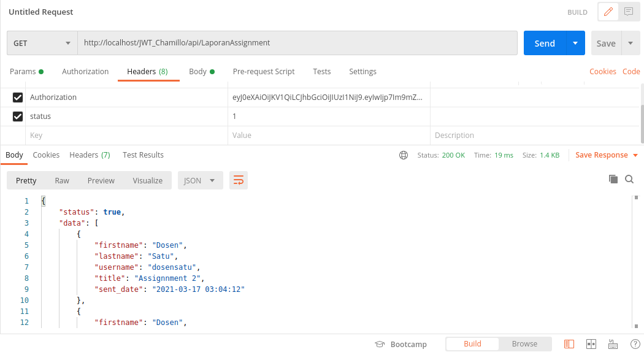Open keyboard shortcuts icon in status bar
The height and width of the screenshot is (352, 644).
coord(613,344)
